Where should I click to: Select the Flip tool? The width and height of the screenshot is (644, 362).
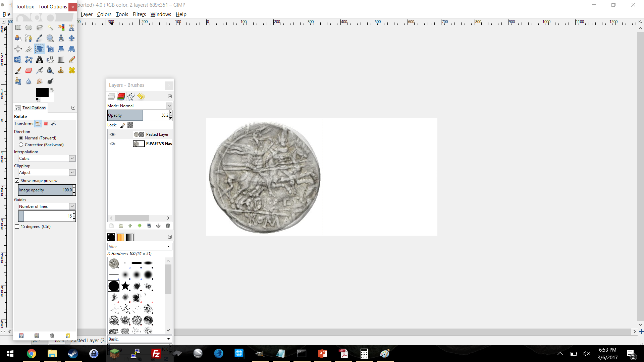[18, 60]
